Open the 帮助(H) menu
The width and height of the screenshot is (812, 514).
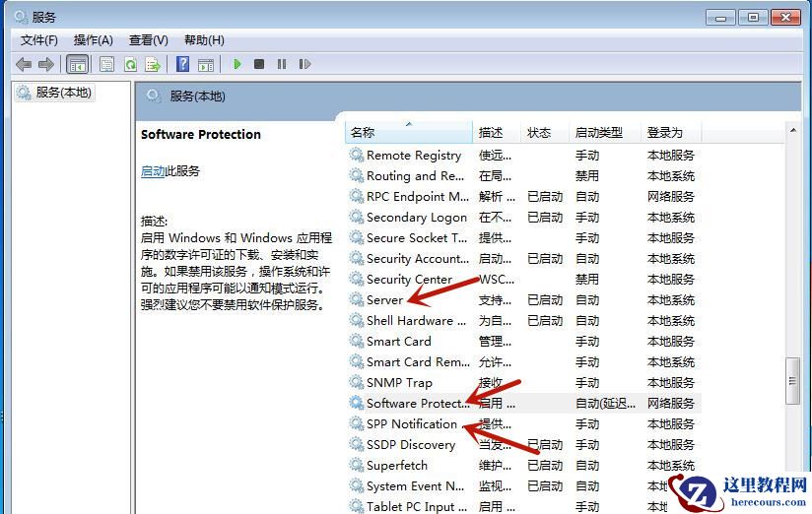[x=204, y=40]
